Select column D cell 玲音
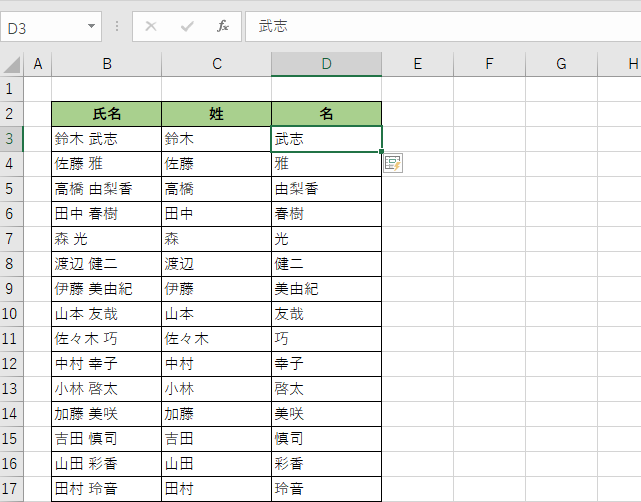The width and height of the screenshot is (641, 502). click(x=326, y=489)
